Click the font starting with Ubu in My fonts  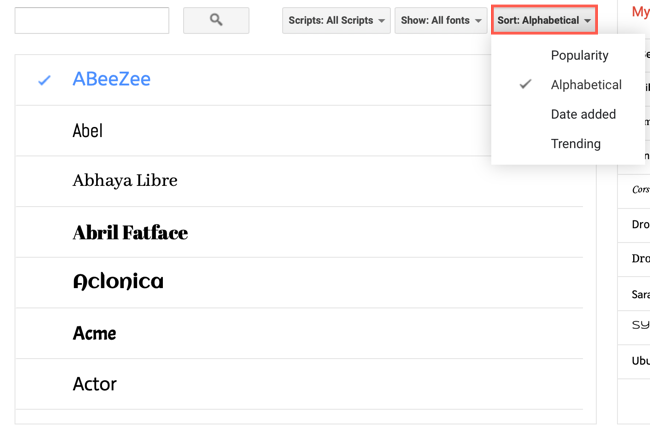point(640,361)
